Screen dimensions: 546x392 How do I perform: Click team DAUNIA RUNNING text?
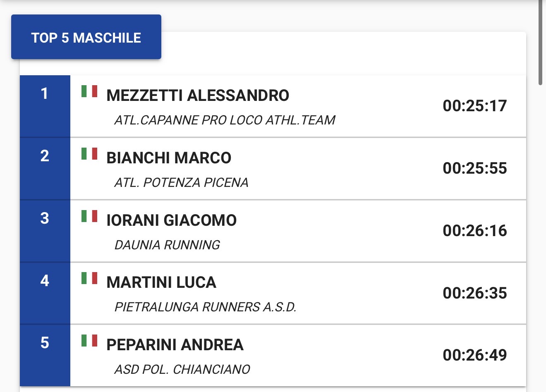click(x=167, y=245)
